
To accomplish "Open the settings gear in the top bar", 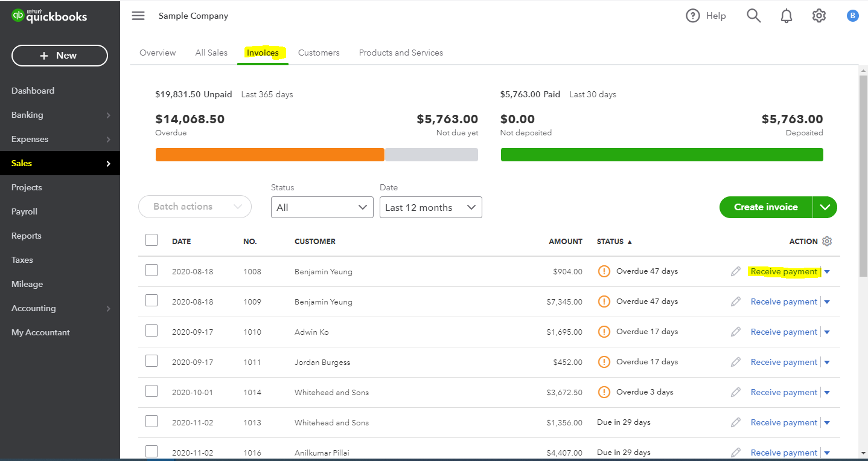I will coord(819,16).
